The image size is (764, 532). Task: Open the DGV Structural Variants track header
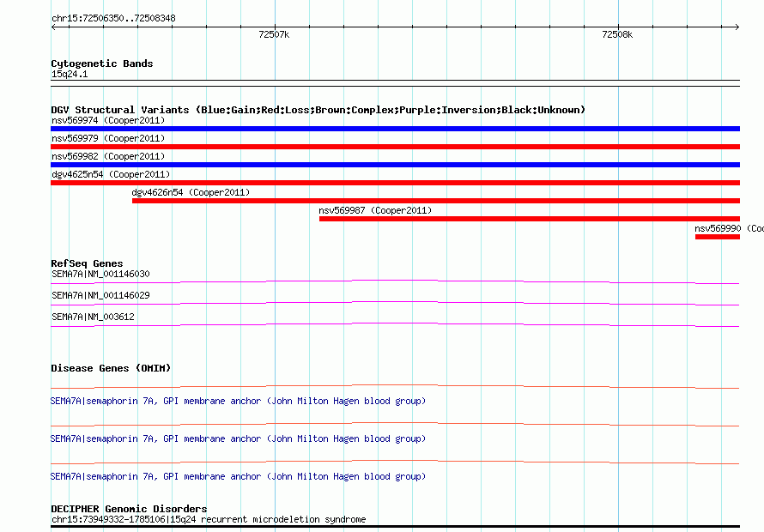(x=318, y=110)
